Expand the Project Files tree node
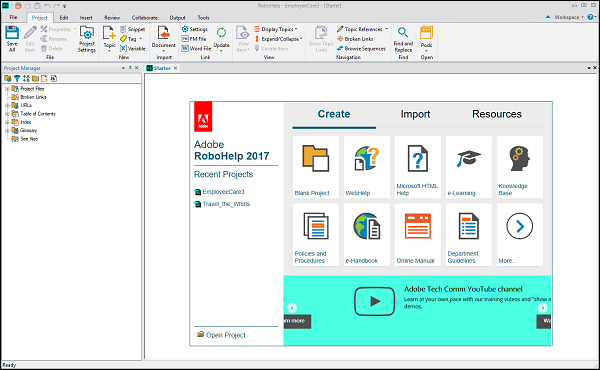This screenshot has width=600, height=370. 7,89
